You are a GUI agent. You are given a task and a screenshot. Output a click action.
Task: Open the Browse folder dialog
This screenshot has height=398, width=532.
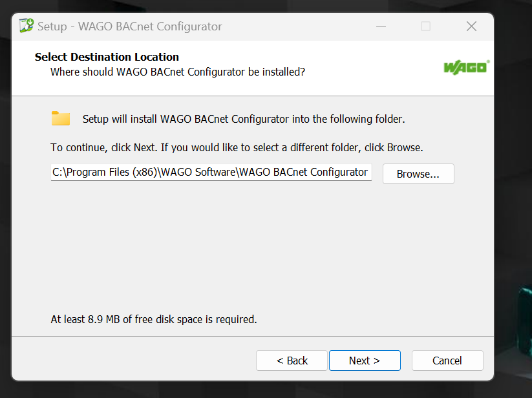(418, 174)
